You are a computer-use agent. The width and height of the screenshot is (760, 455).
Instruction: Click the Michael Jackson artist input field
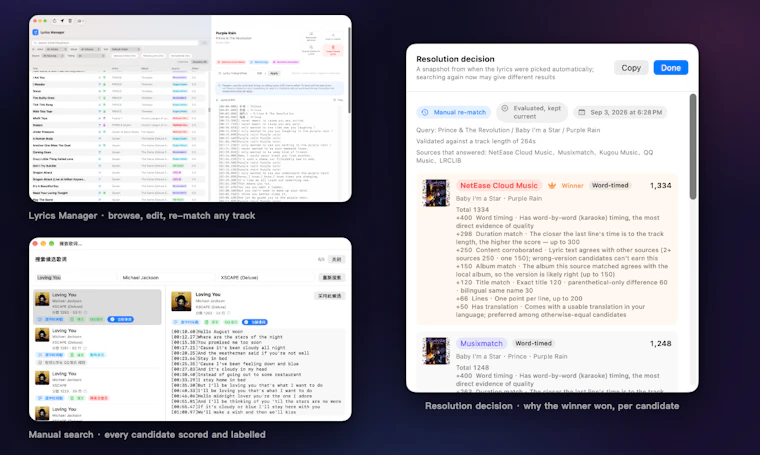168,278
